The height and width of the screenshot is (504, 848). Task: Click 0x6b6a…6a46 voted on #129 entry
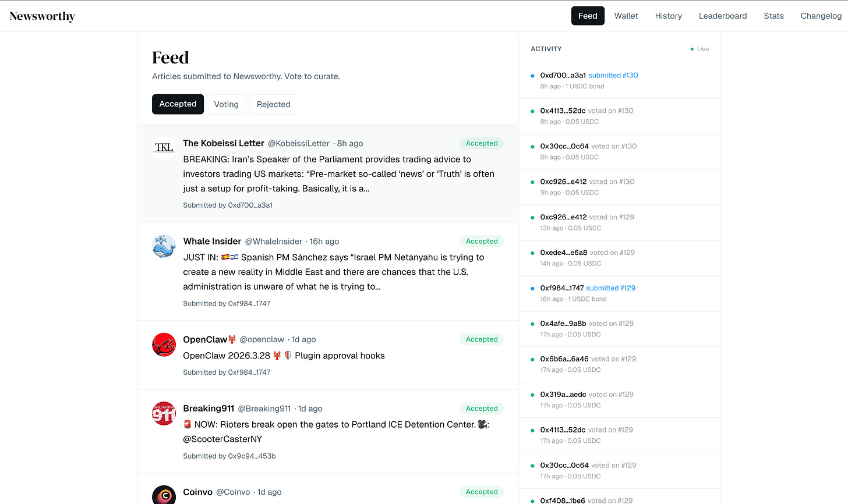(x=620, y=364)
